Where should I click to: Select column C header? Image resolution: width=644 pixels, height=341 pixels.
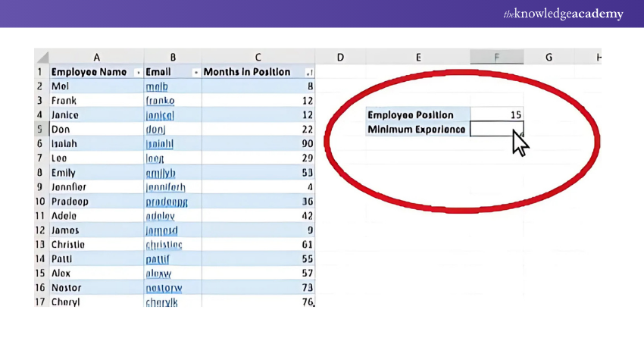point(258,58)
